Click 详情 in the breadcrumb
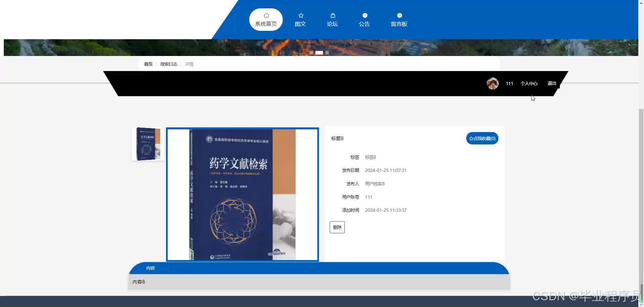This screenshot has width=644, height=307. (x=189, y=64)
